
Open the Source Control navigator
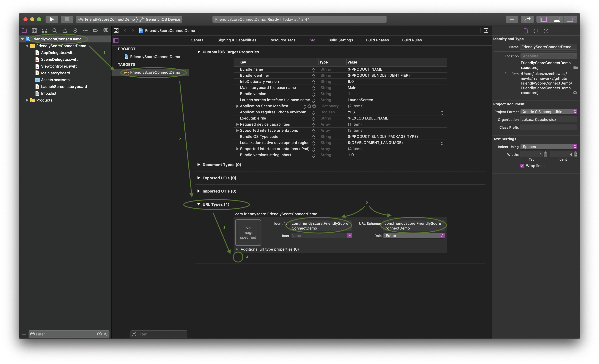pyautogui.click(x=34, y=31)
